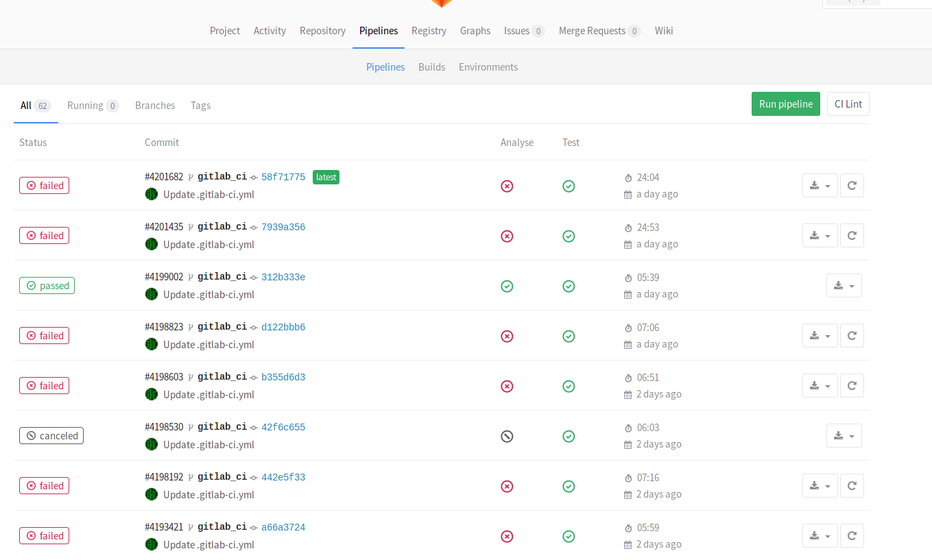Image resolution: width=932 pixels, height=560 pixels.
Task: Open author avatar for commit 58f71775
Action: click(152, 194)
